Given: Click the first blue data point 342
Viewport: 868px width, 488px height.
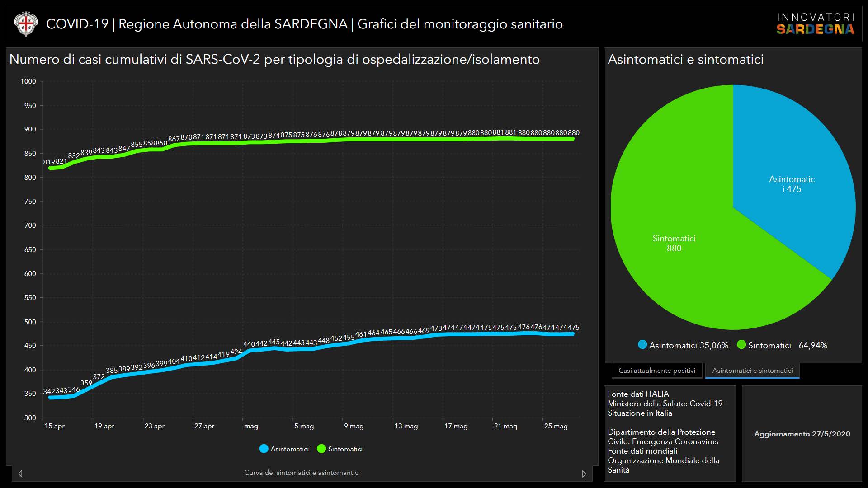Looking at the screenshot, I should pyautogui.click(x=49, y=398).
